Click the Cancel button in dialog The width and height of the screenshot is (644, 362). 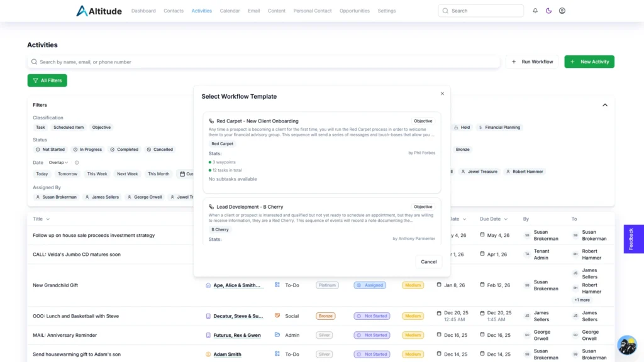(x=429, y=261)
